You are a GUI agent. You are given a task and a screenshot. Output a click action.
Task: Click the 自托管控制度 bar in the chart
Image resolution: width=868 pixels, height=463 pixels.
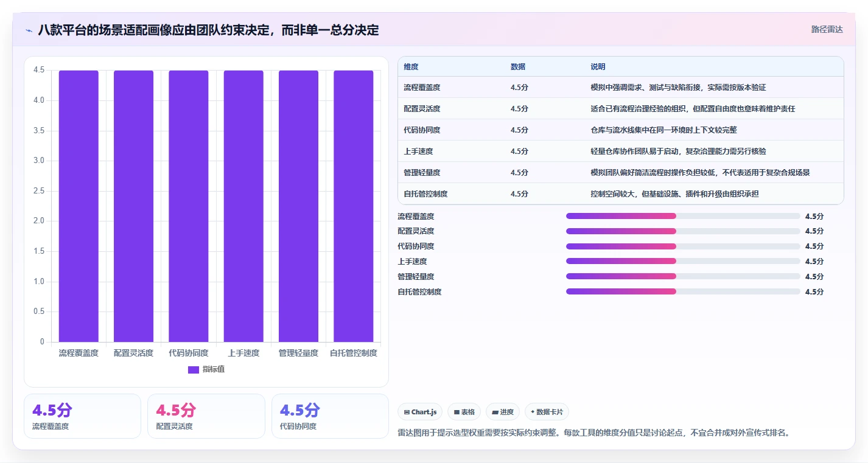354,206
